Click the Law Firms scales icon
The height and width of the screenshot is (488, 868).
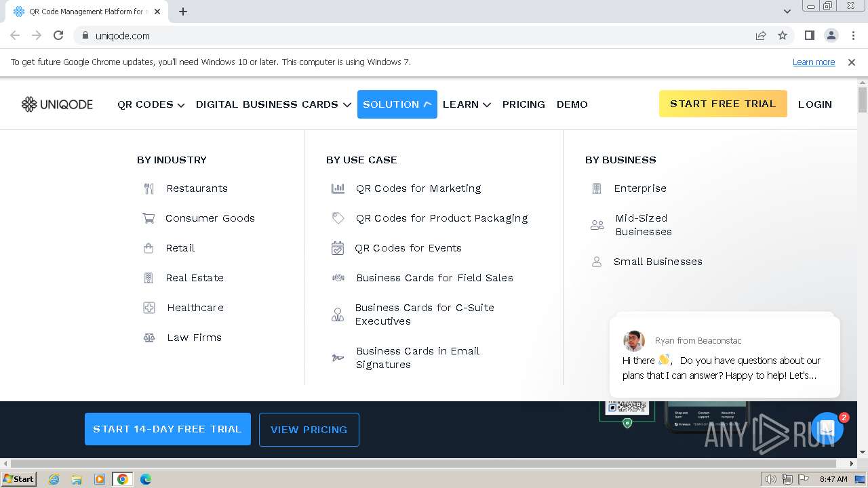point(149,338)
